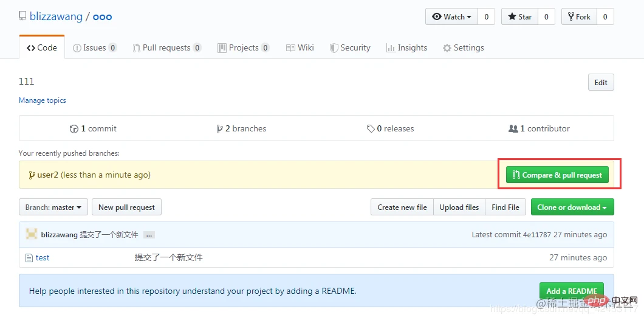
Task: Go to the Settings tab
Action: pyautogui.click(x=463, y=48)
